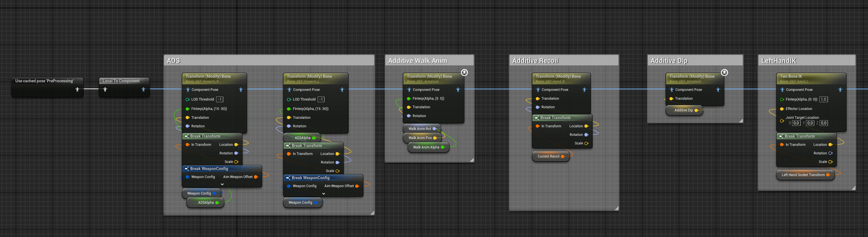Click the Additive Dip comment resize grip

click(x=741, y=121)
